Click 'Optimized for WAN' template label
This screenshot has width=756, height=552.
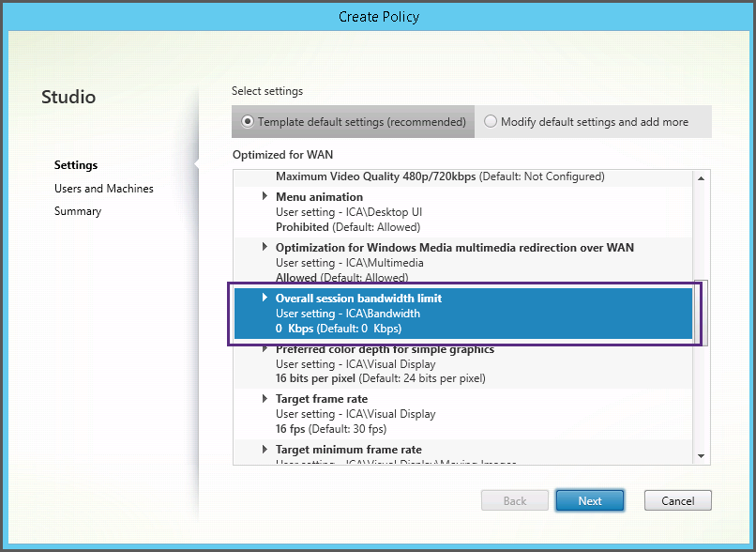[x=282, y=155]
